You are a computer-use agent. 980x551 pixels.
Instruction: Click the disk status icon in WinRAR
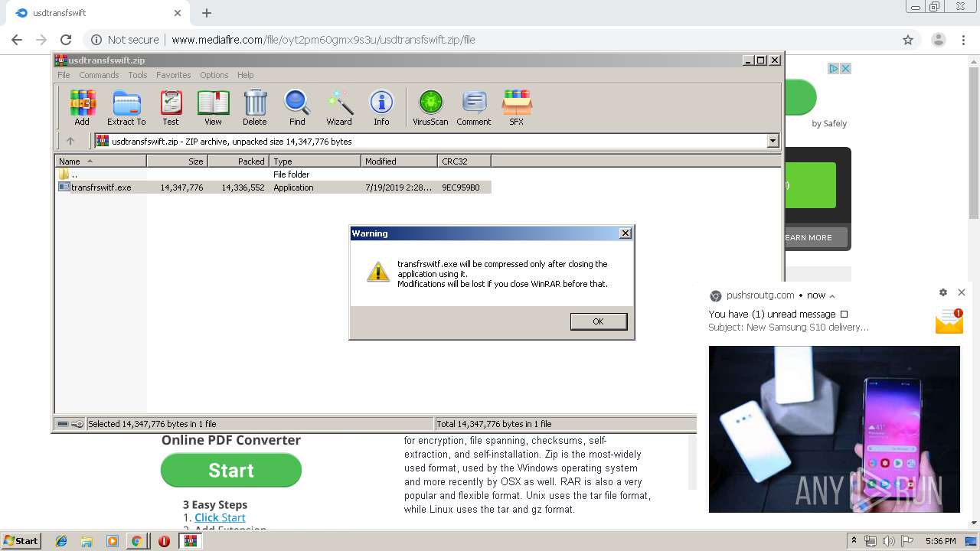point(64,424)
